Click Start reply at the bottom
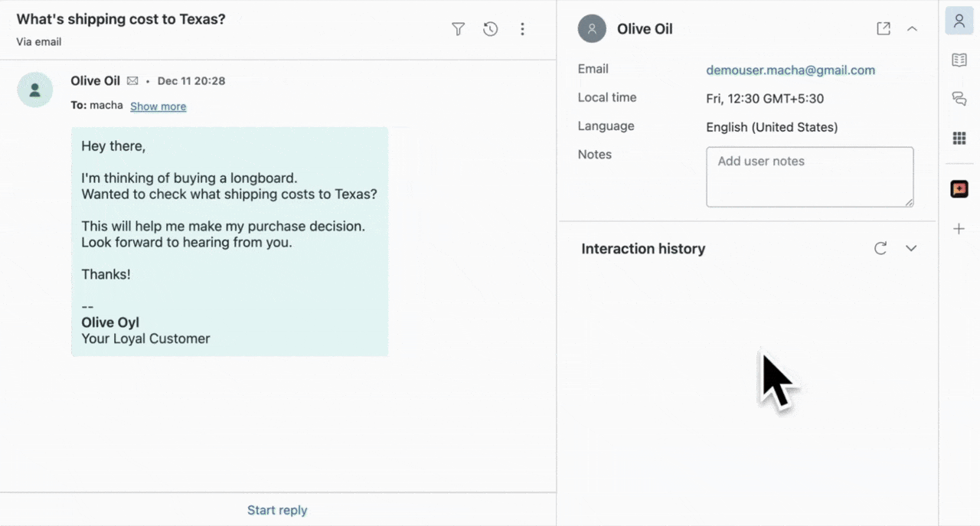 pyautogui.click(x=277, y=510)
